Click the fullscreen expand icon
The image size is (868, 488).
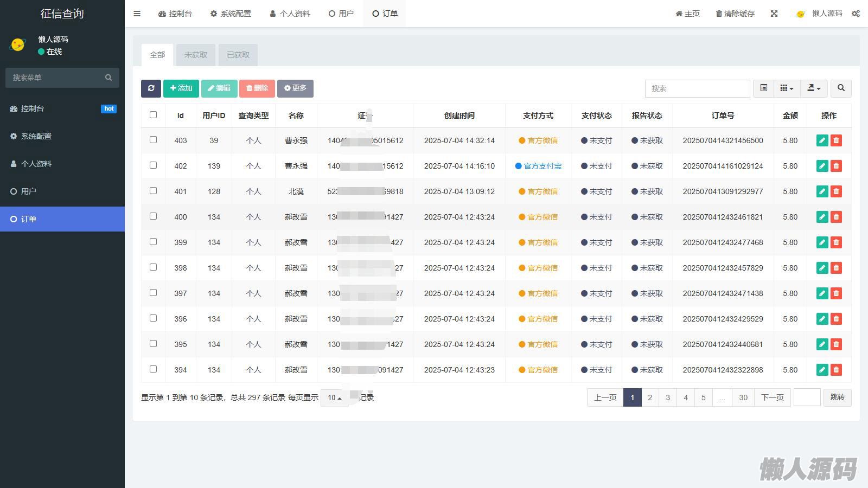point(774,14)
